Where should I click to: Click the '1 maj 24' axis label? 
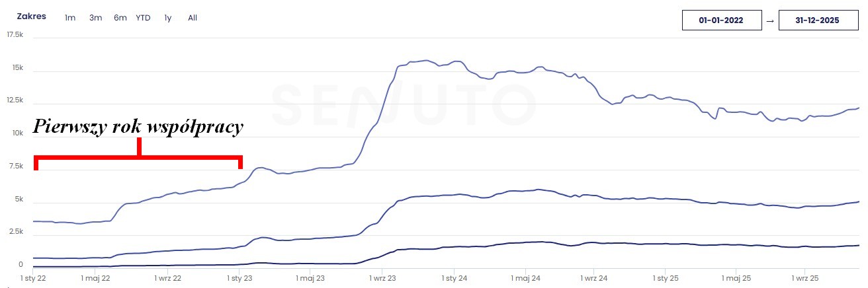coord(526,278)
